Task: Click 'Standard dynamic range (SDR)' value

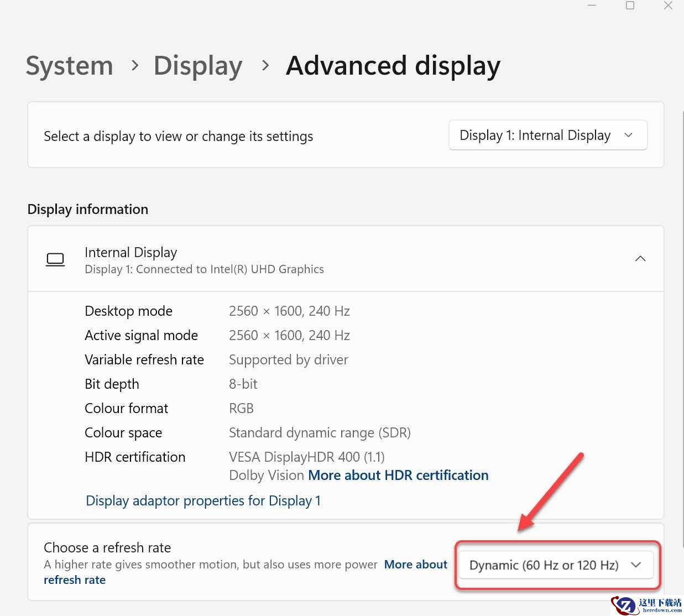Action: click(320, 432)
